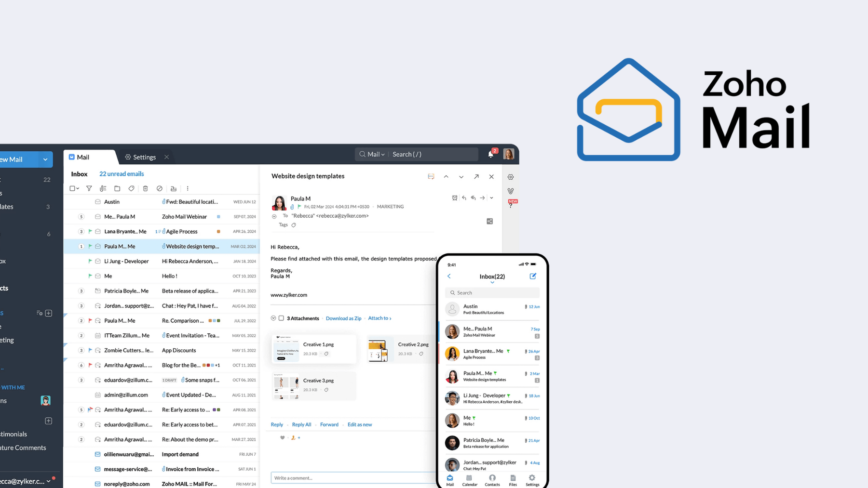Click the settings gear in the right sidebar
The height and width of the screenshot is (488, 868).
[511, 177]
